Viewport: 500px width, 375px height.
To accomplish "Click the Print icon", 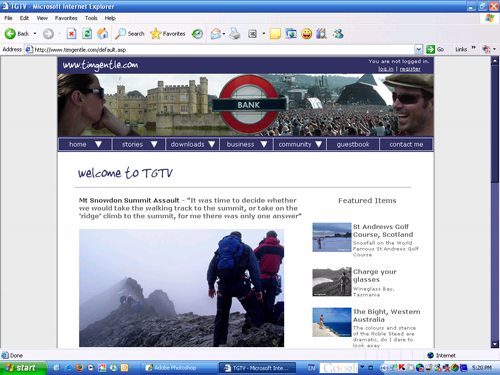I will tap(235, 34).
